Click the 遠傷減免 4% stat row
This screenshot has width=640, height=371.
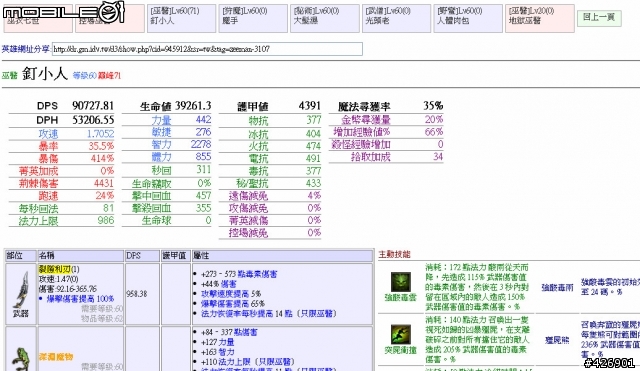(270, 196)
